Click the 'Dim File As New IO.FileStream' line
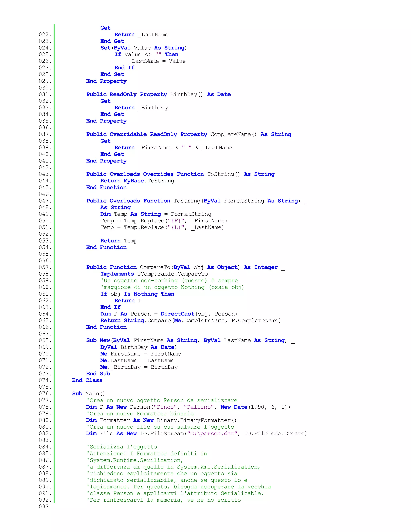The height and width of the screenshot is (532, 411). 197,434
